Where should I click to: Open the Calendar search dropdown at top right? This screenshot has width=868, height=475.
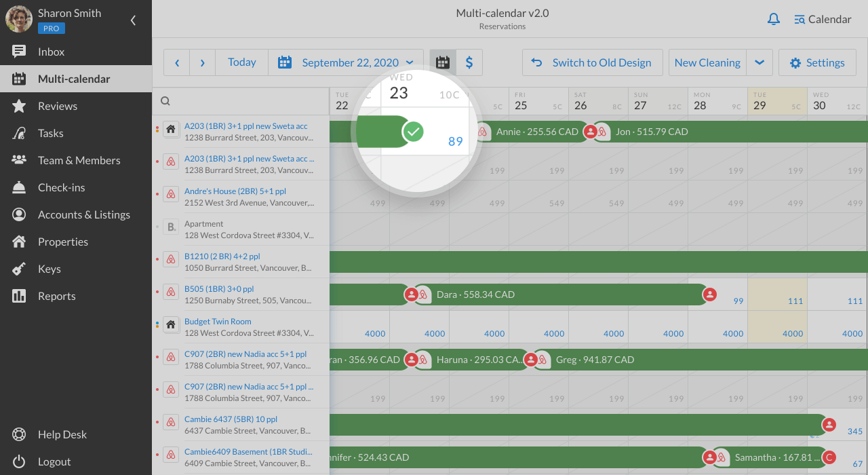[823, 19]
